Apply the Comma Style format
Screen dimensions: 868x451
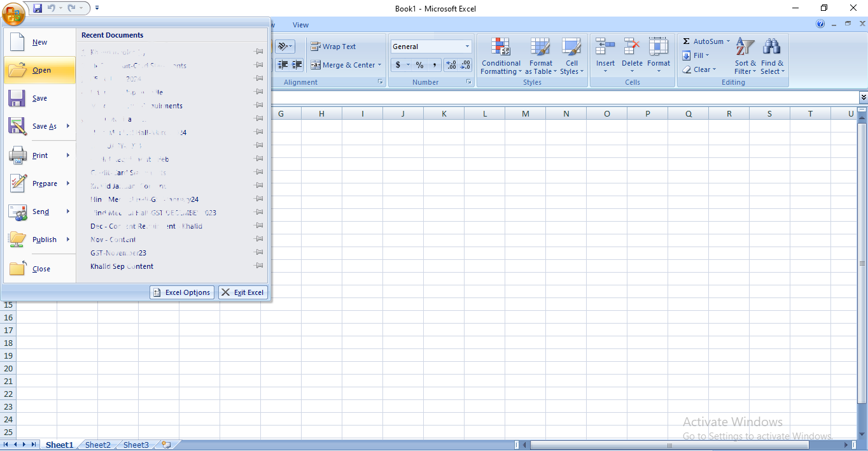[x=434, y=65]
